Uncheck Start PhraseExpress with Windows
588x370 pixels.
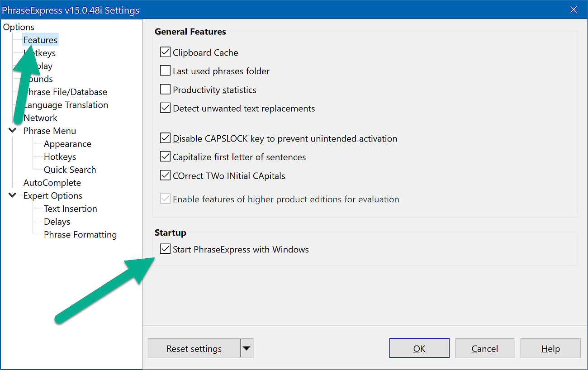tap(165, 249)
